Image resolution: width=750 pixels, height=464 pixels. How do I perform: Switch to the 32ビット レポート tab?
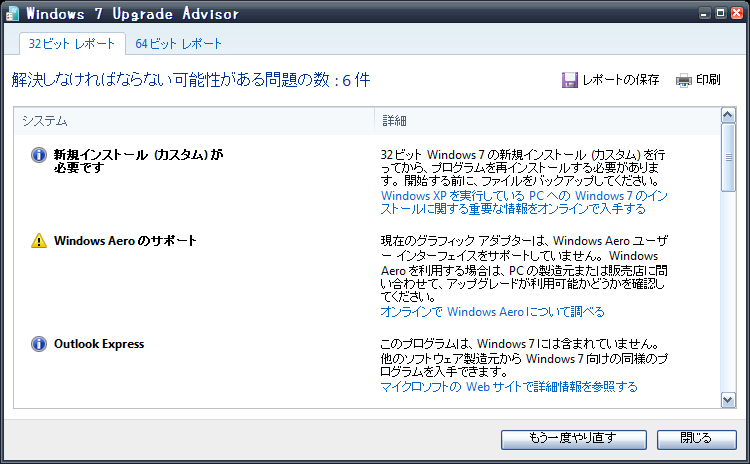pos(72,44)
